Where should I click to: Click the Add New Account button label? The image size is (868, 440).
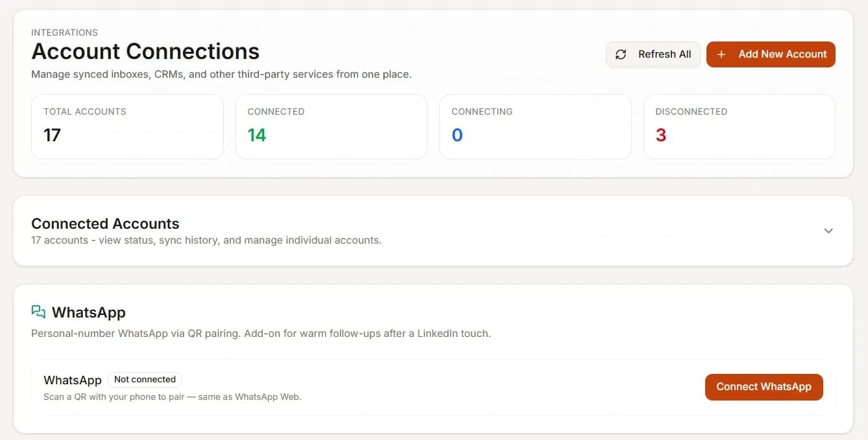[782, 54]
